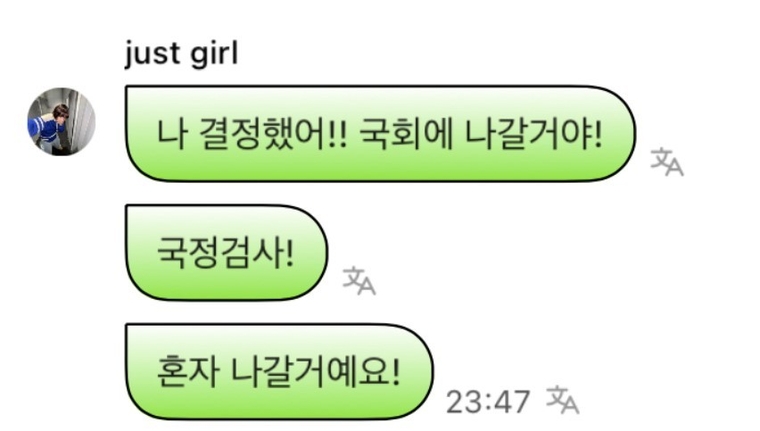Click the 23:47 message timestamp

click(x=488, y=402)
